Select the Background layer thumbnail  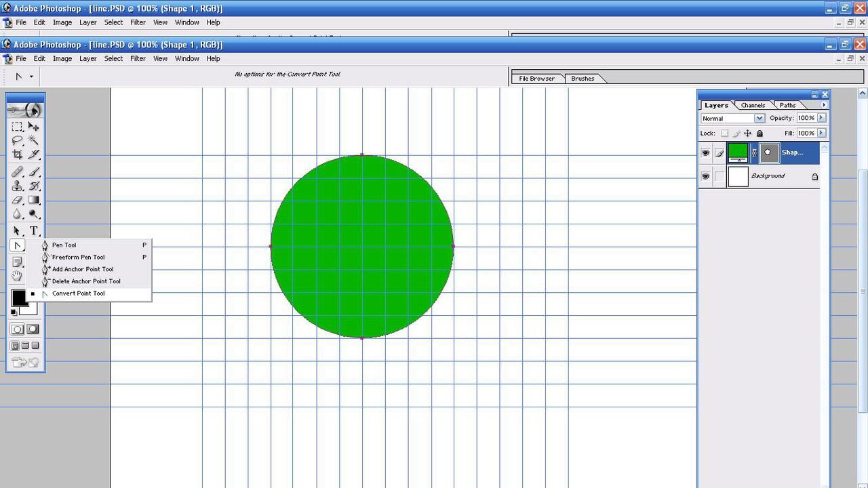tap(738, 176)
